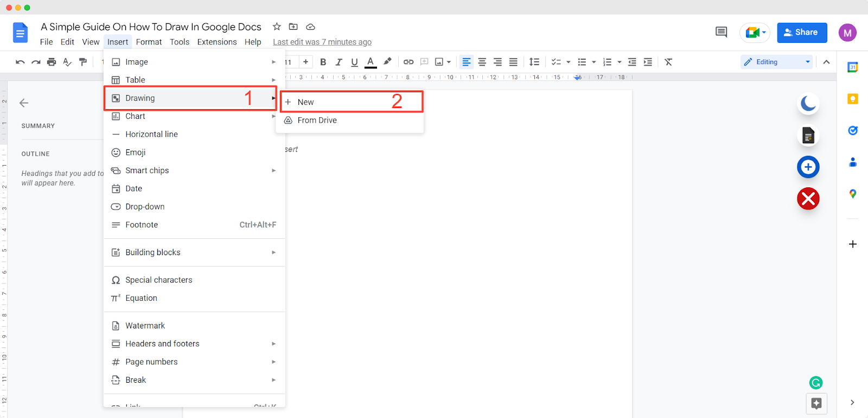The width and height of the screenshot is (868, 418).
Task: Toggle Bold formatting
Action: (x=323, y=62)
